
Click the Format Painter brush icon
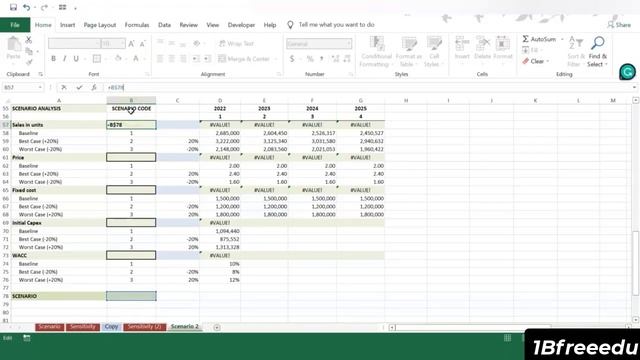pyautogui.click(x=29, y=62)
